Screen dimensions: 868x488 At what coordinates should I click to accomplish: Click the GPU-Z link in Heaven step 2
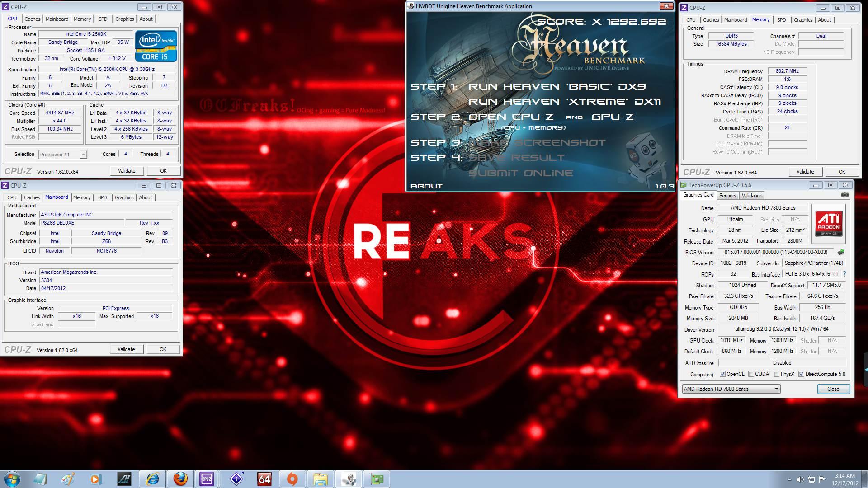(613, 117)
